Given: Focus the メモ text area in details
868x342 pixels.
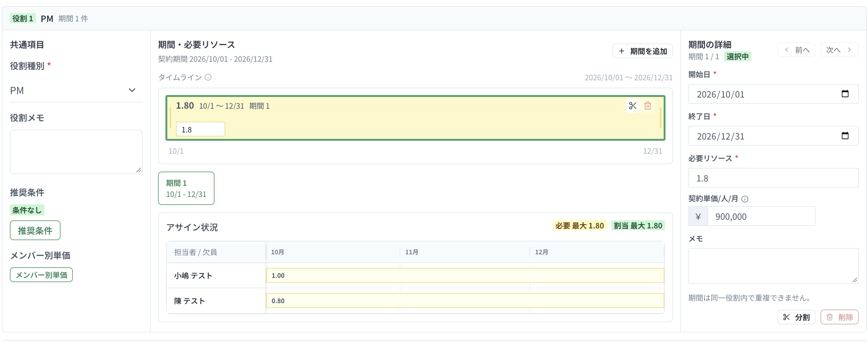Looking at the screenshot, I should pyautogui.click(x=773, y=266).
